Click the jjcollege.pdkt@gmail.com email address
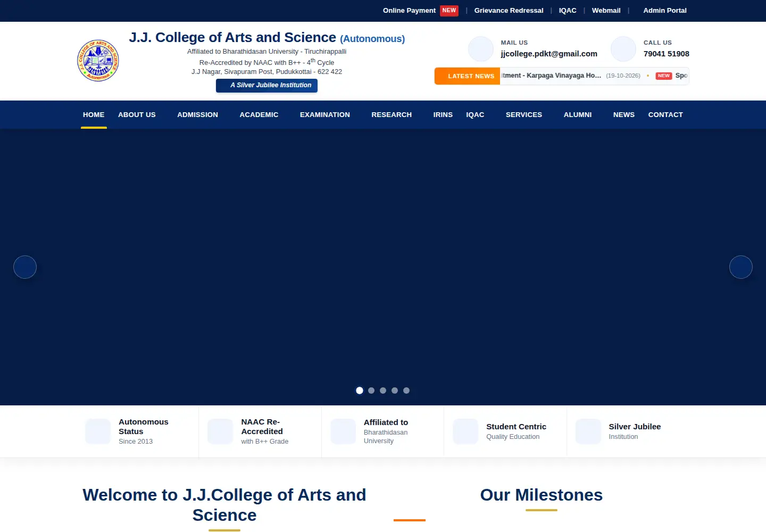The width and height of the screenshot is (766, 532). pos(549,54)
